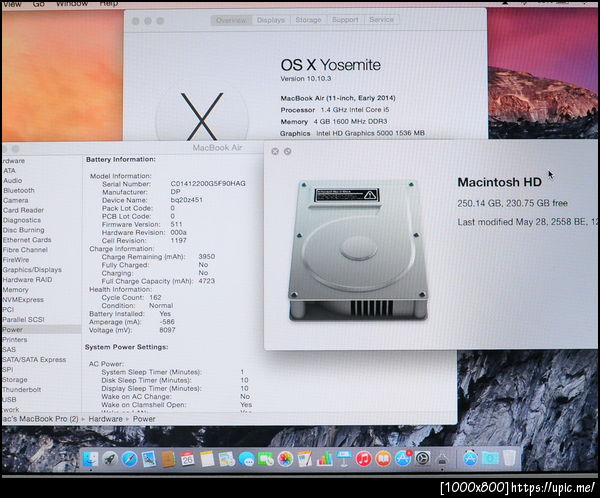600x498 pixels.
Task: Select FireWire in sidebar
Action: tap(16, 260)
